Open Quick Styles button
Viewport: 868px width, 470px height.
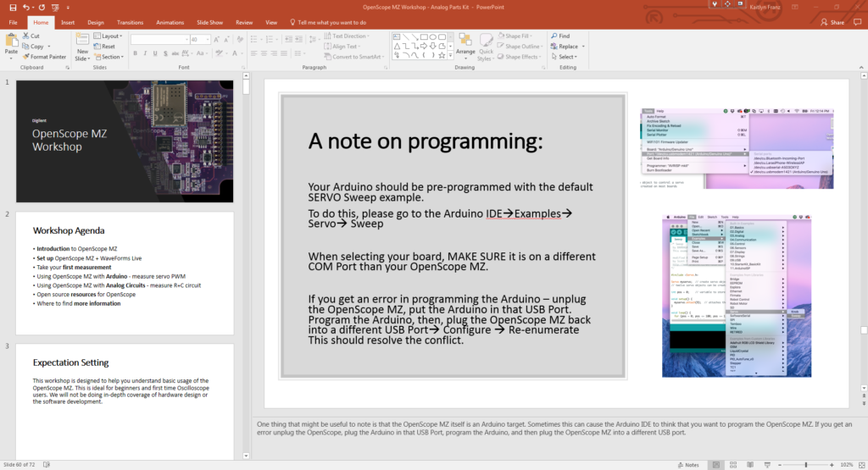click(486, 47)
